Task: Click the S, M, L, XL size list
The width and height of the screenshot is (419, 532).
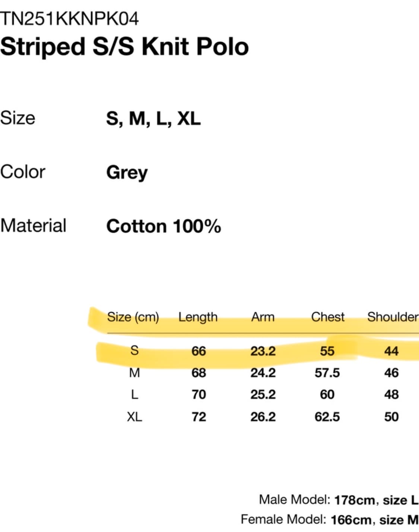Action: coord(153,119)
